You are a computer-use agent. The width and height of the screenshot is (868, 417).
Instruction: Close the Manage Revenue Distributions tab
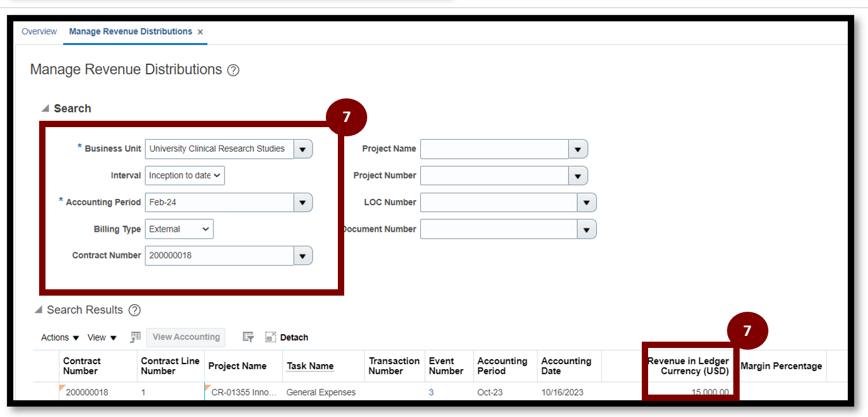[x=200, y=32]
